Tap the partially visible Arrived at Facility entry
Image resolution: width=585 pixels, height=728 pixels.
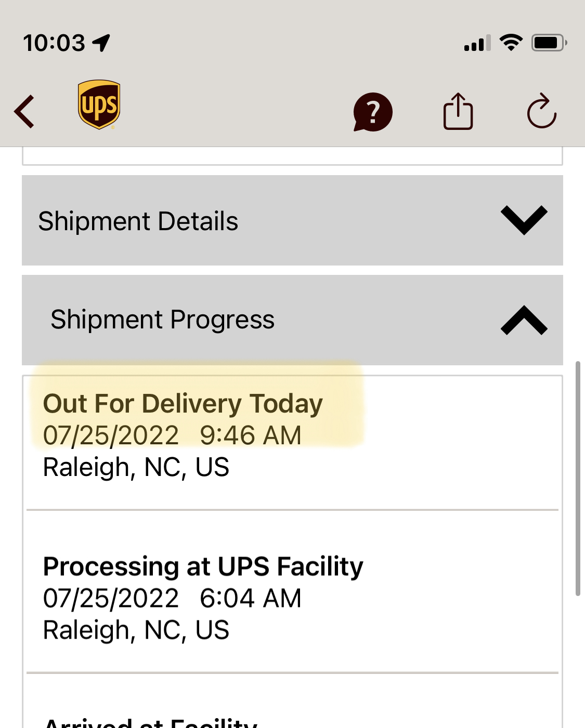[151, 722]
